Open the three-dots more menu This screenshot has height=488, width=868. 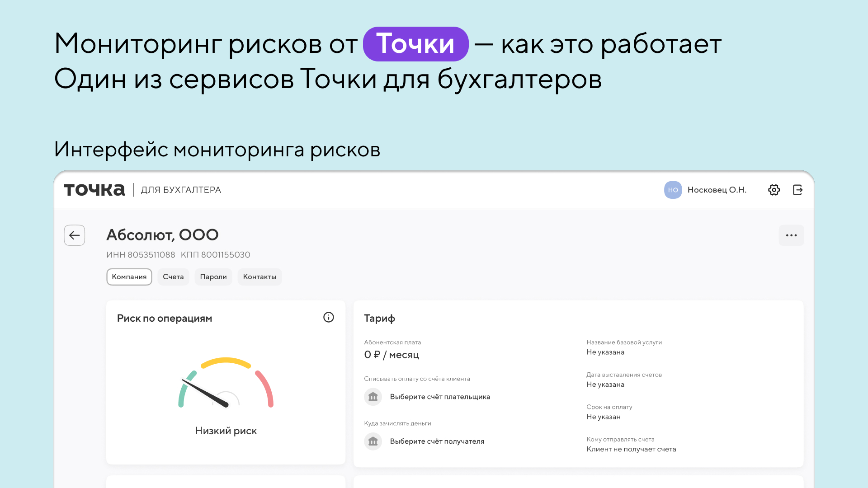[791, 235]
